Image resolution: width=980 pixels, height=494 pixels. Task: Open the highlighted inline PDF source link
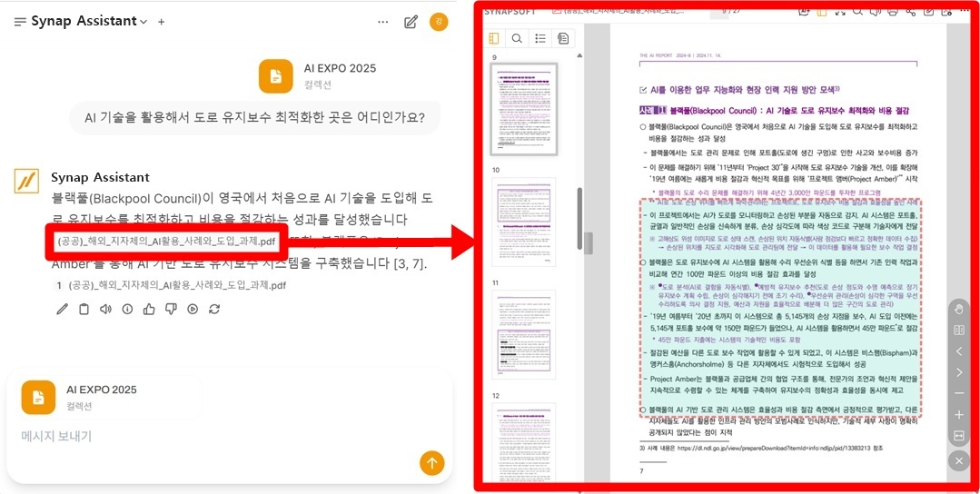point(166,241)
